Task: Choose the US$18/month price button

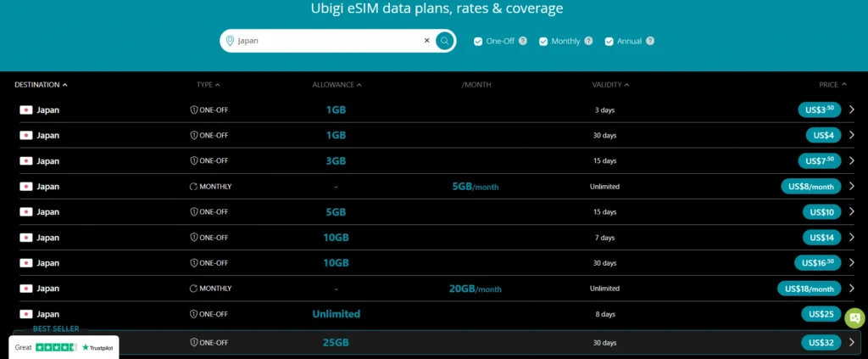Action: pyautogui.click(x=810, y=288)
